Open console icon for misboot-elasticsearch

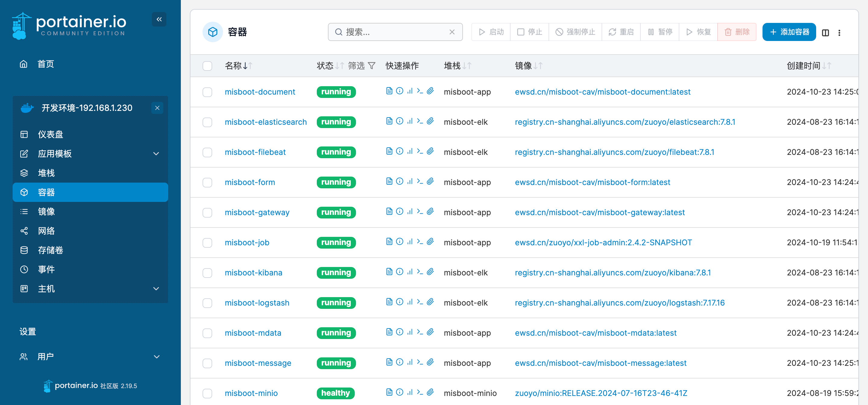[420, 121]
